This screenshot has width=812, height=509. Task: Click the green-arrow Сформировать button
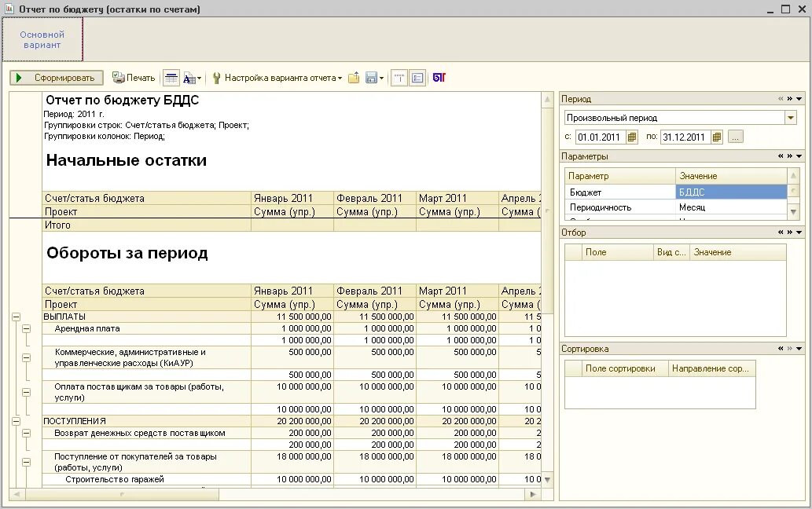point(57,78)
